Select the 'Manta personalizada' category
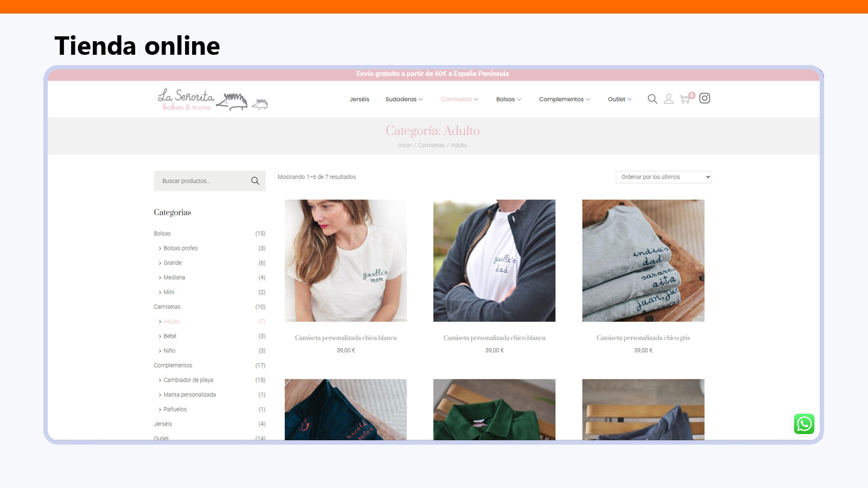This screenshot has height=488, width=868. point(190,394)
